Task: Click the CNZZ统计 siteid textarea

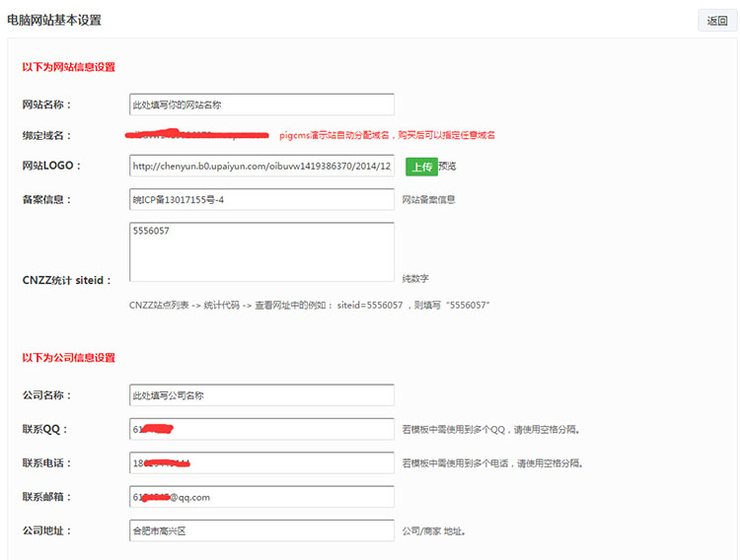Action: click(x=261, y=251)
